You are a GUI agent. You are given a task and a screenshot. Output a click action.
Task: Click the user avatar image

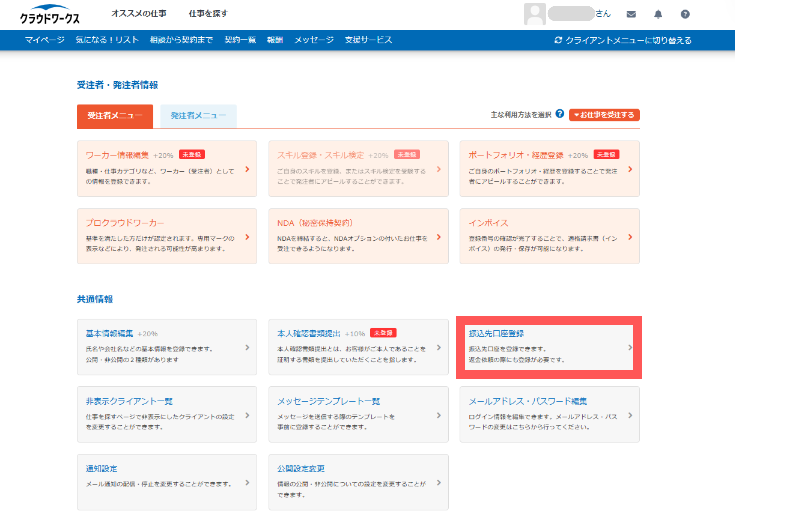click(535, 14)
